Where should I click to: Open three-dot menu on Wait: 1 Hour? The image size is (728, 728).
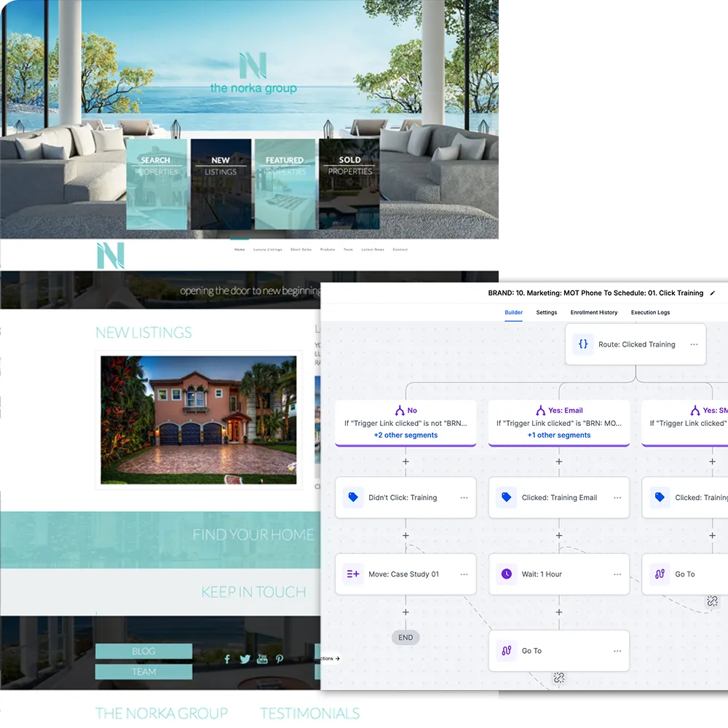(617, 574)
